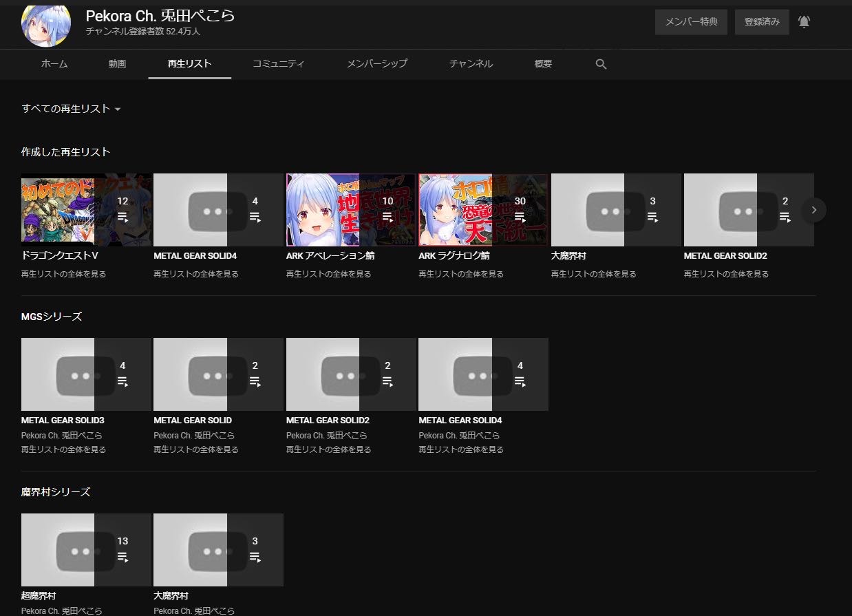View full playlist under ARK ラグナロク鯖

click(460, 274)
